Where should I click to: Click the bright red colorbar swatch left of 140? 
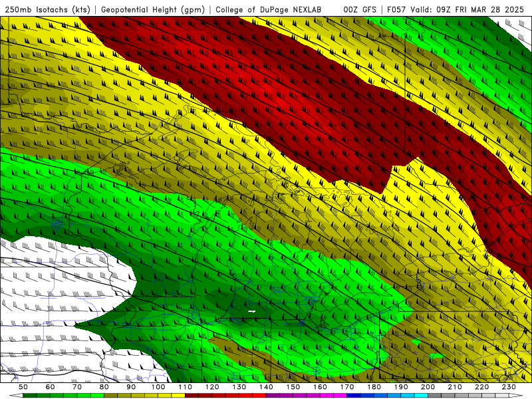click(259, 396)
